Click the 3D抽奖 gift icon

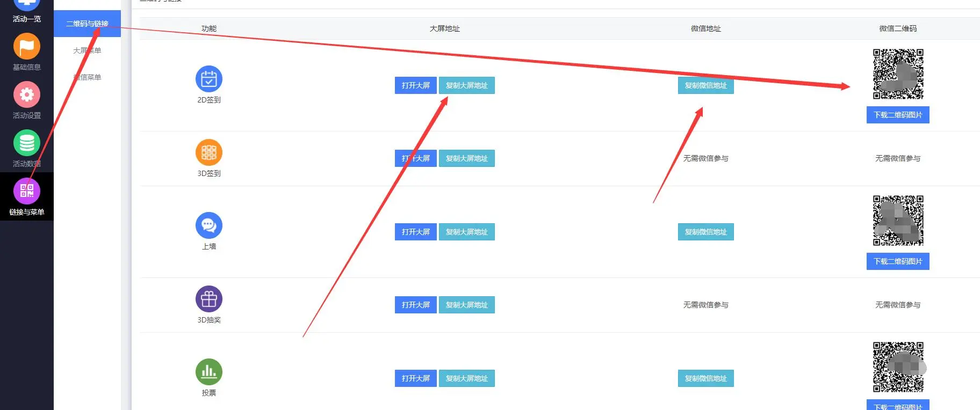coord(209,299)
